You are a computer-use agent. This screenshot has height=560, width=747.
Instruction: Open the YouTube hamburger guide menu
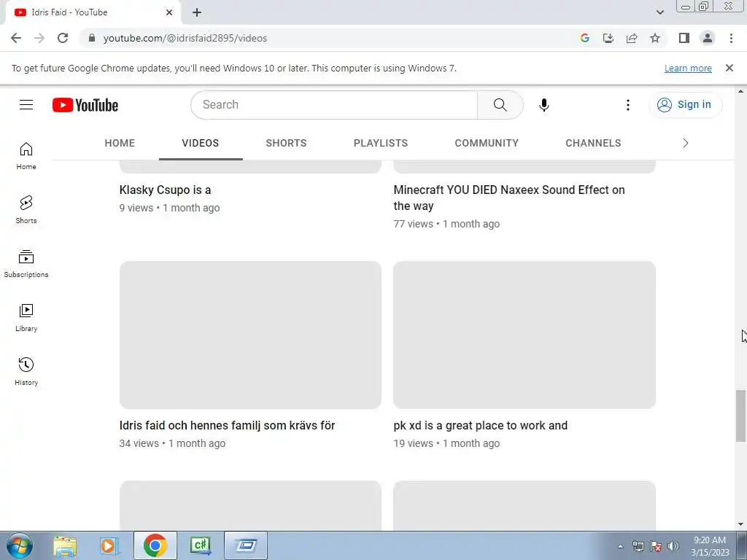tap(26, 105)
